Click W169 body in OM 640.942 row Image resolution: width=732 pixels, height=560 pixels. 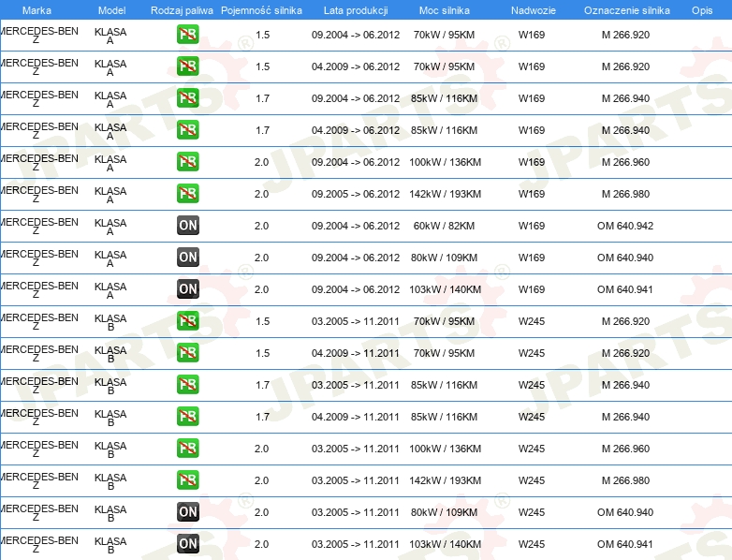[x=532, y=226]
